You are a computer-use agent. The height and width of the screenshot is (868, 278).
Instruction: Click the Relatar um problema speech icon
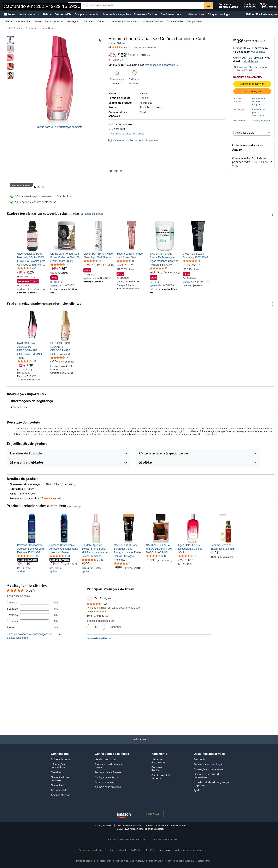point(110,140)
